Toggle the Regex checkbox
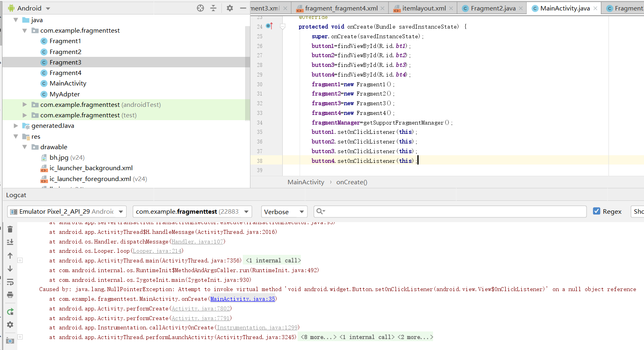 coord(596,211)
